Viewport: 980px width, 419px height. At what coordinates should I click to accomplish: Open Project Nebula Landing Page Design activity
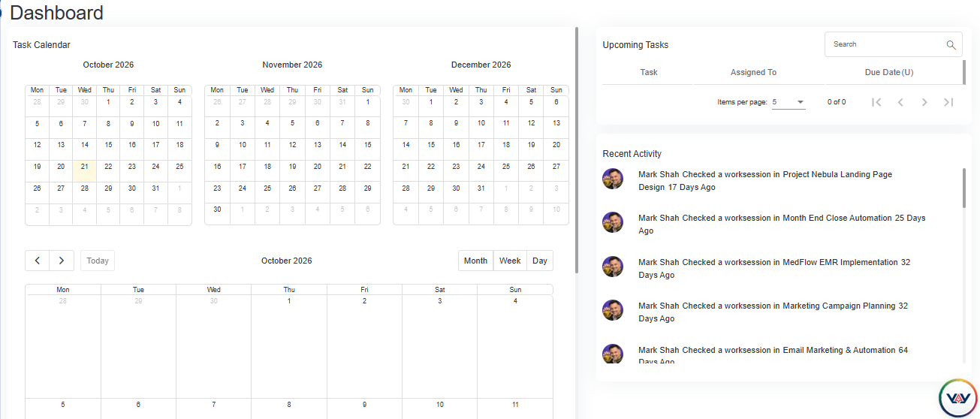pos(765,180)
